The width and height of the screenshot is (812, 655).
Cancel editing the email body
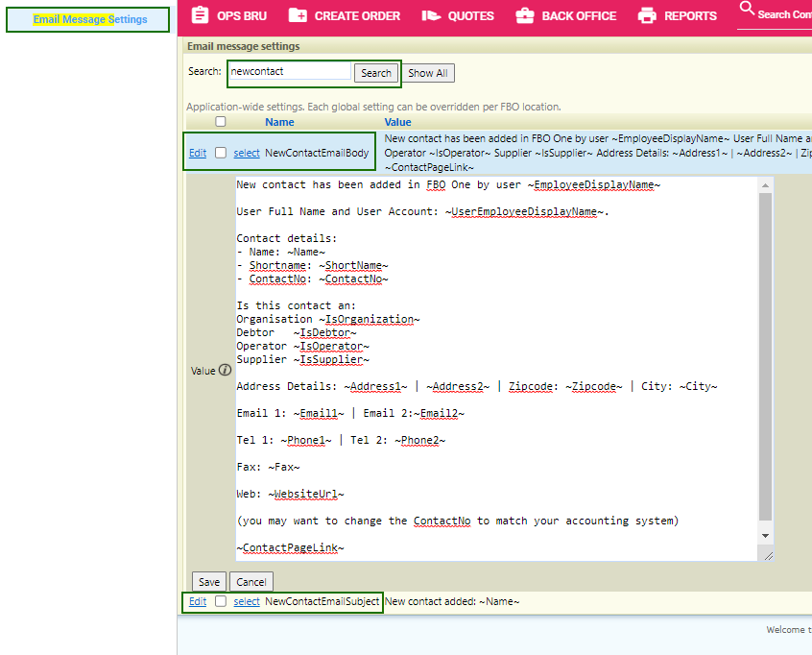251,582
